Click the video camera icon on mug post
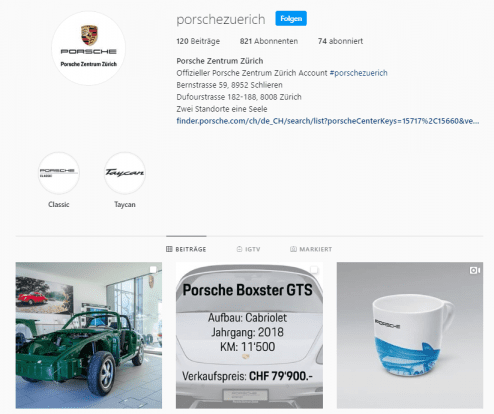The height and width of the screenshot is (414, 494). [475, 270]
